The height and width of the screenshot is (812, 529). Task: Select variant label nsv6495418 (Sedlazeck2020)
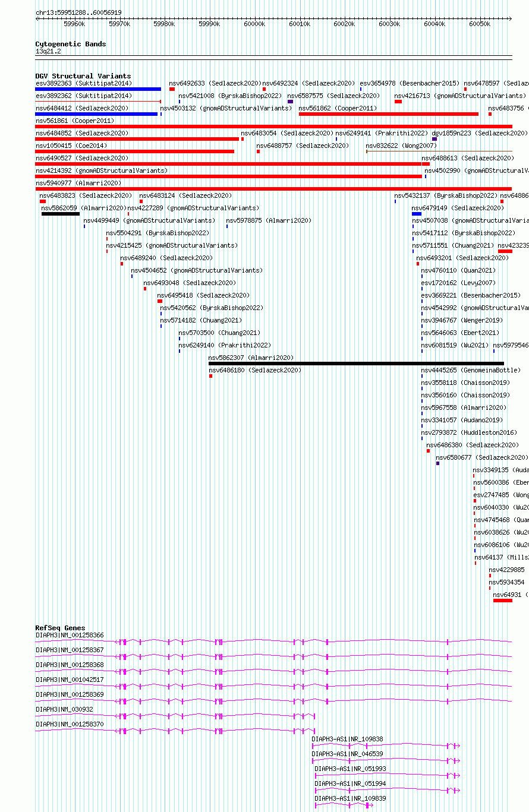click(203, 295)
